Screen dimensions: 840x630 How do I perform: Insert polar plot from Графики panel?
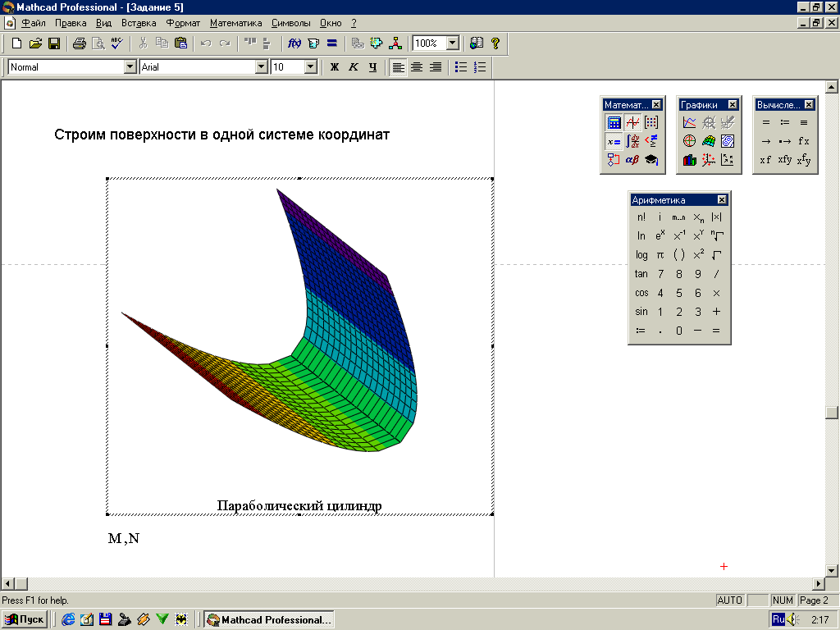pyautogui.click(x=689, y=141)
